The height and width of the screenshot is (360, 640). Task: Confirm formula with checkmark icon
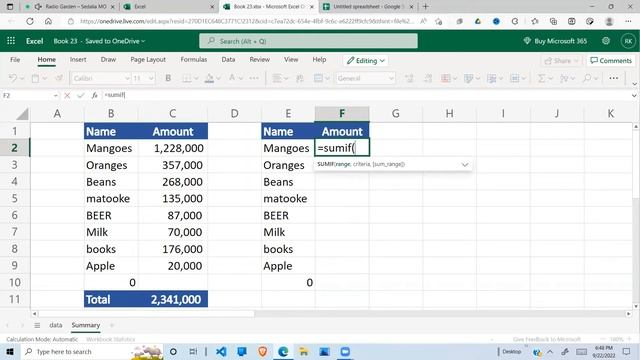point(80,95)
